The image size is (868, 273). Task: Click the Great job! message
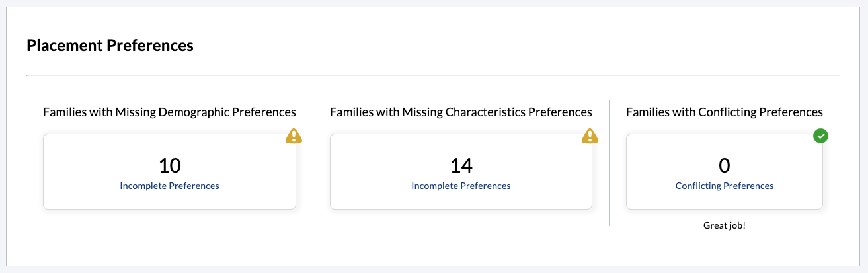(x=724, y=226)
